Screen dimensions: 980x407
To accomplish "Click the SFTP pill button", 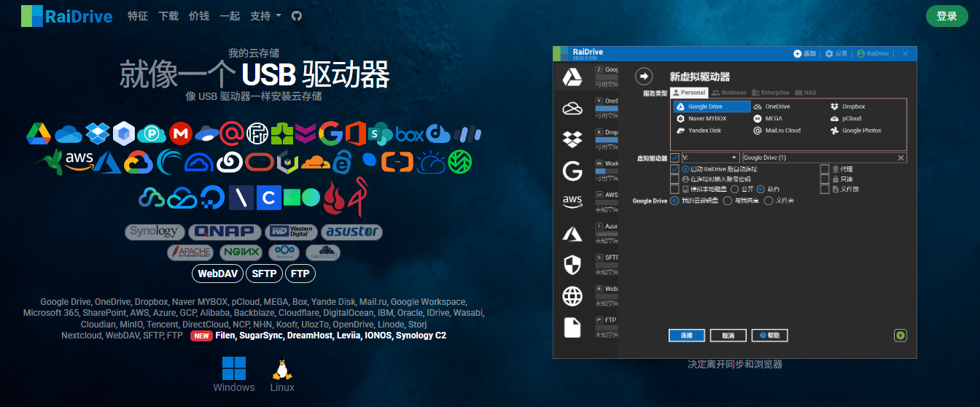I will pos(264,274).
